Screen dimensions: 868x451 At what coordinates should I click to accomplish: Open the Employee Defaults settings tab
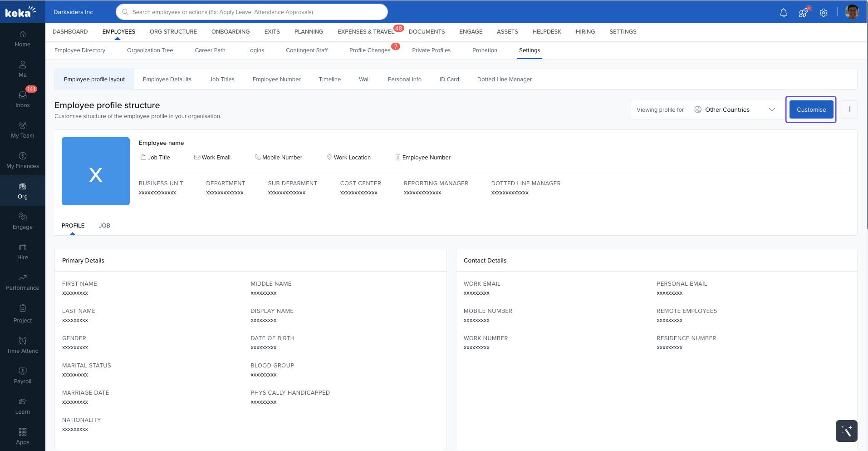[x=167, y=79]
